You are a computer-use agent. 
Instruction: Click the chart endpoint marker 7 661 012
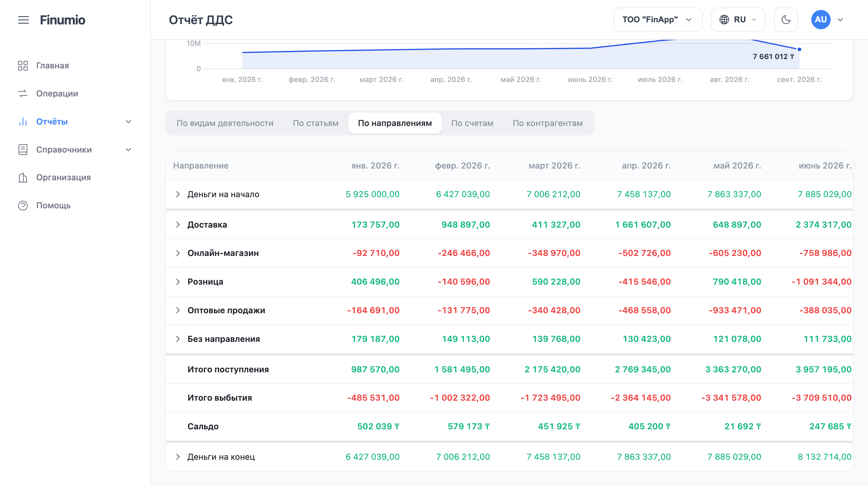[799, 49]
